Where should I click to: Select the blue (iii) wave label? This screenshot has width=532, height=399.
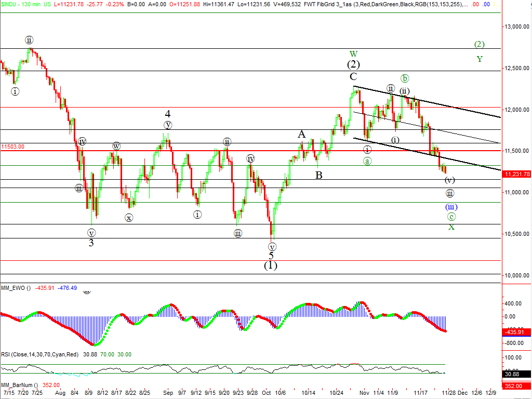pyautogui.click(x=451, y=207)
